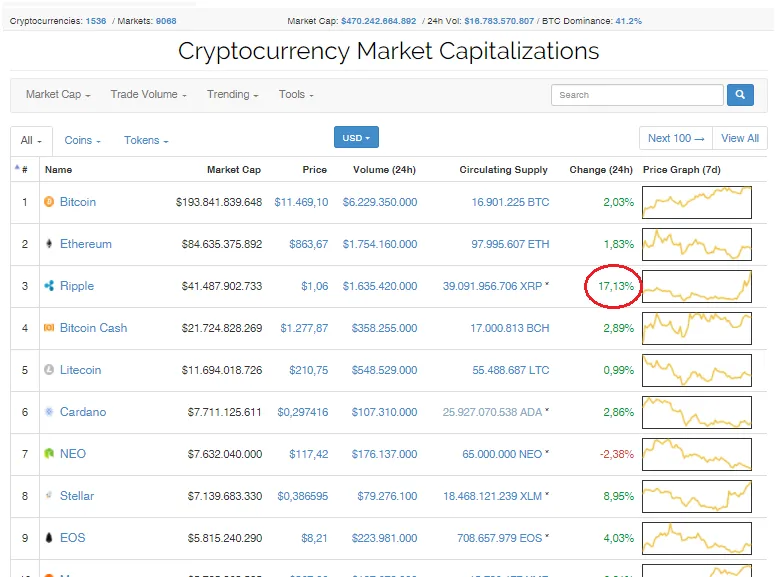Click the Ethereum logo icon
The image size is (778, 577).
point(49,244)
